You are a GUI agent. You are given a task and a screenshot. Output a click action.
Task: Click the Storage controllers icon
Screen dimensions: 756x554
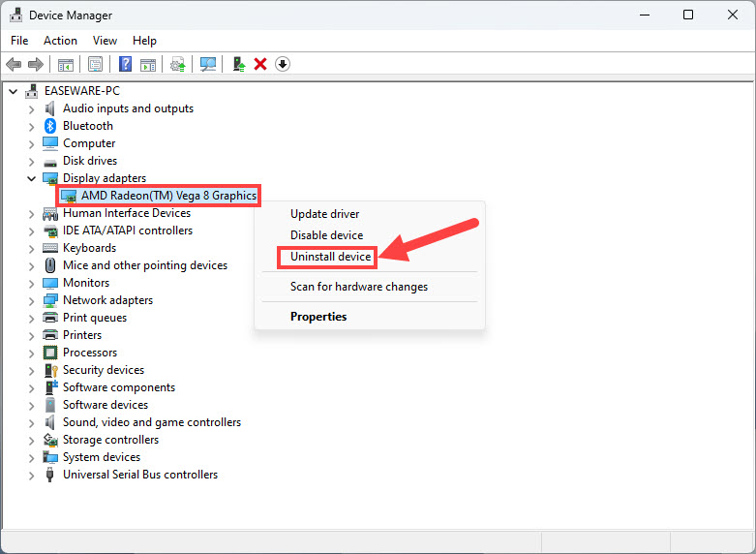coord(50,440)
